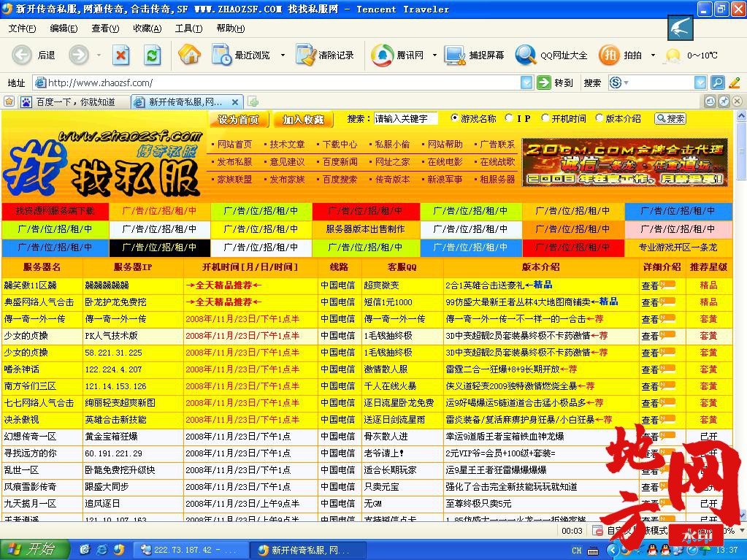Viewport: 747px width, 560px height.
Task: Click the Forward arrow icon
Action: [79, 55]
